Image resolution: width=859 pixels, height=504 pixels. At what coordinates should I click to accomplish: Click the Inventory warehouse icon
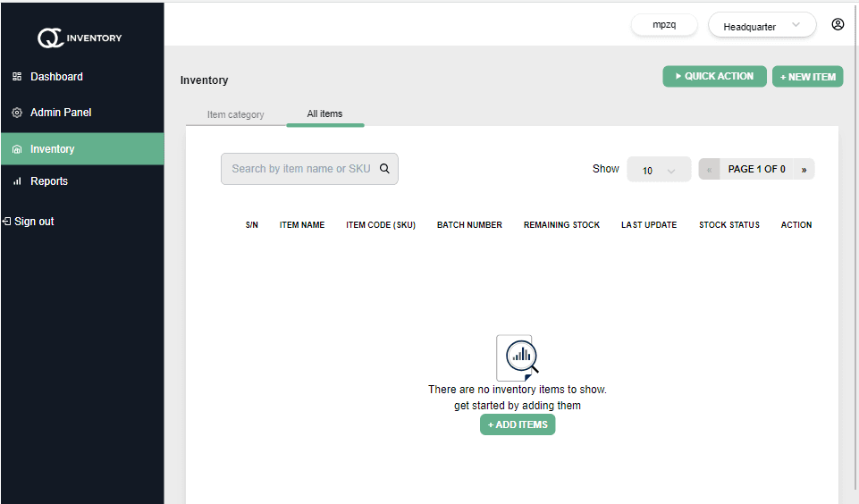pos(17,149)
